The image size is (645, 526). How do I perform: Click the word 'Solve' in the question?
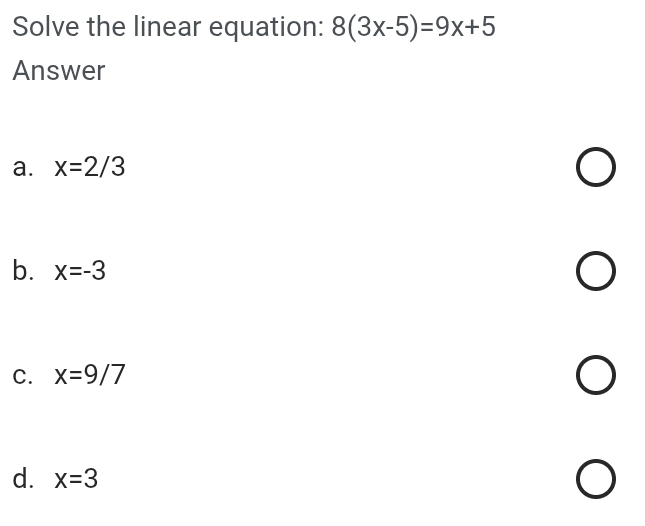[x=46, y=27]
